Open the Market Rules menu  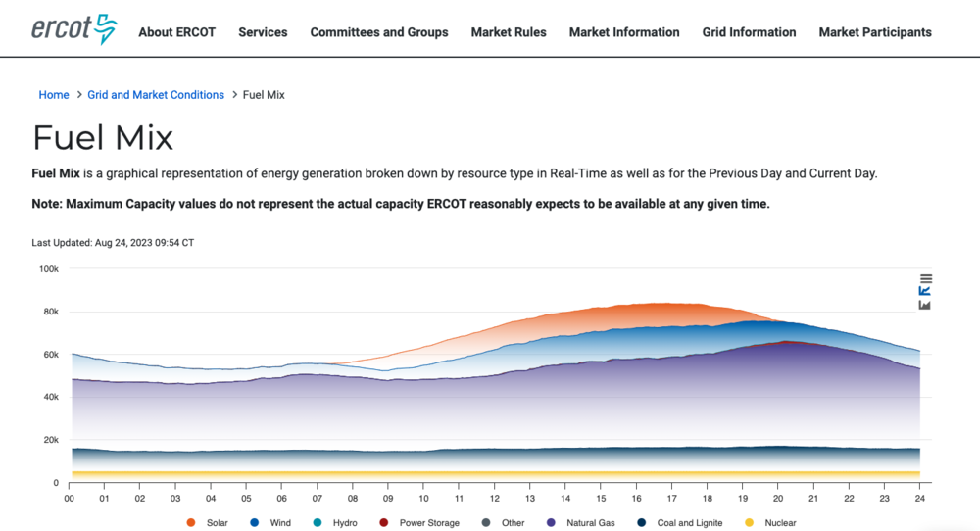click(x=509, y=32)
